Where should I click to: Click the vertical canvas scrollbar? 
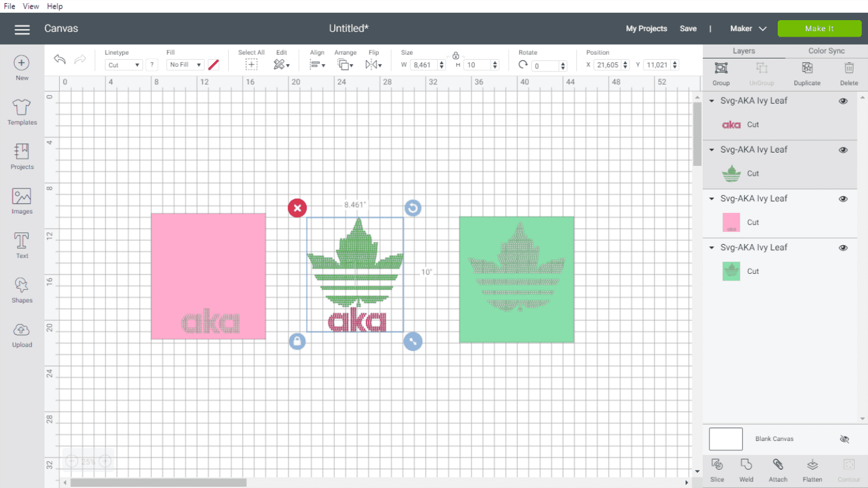click(697, 134)
